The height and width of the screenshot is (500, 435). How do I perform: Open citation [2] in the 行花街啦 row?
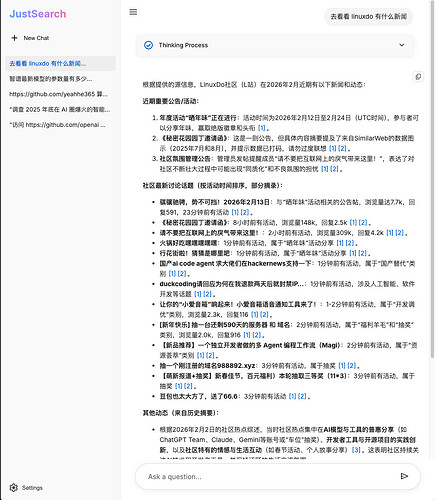coord(362,253)
